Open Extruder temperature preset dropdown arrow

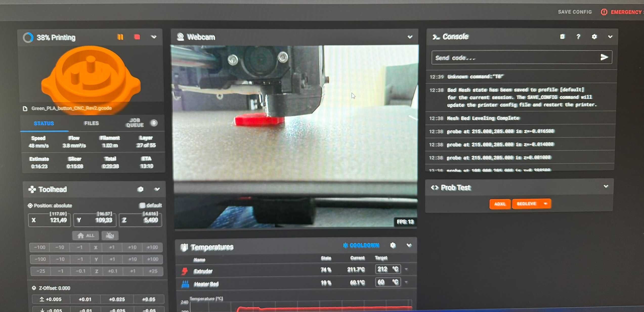406,270
